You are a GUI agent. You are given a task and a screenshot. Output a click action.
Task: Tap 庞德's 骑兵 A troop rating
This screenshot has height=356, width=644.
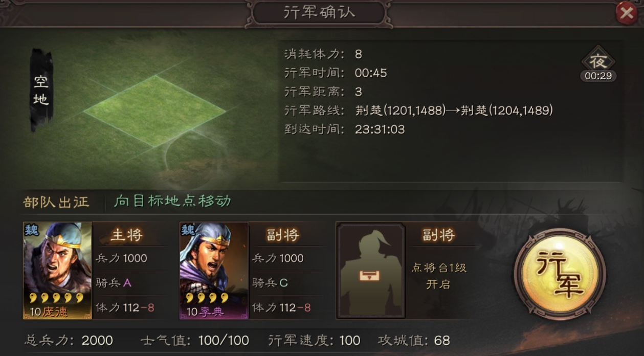114,283
